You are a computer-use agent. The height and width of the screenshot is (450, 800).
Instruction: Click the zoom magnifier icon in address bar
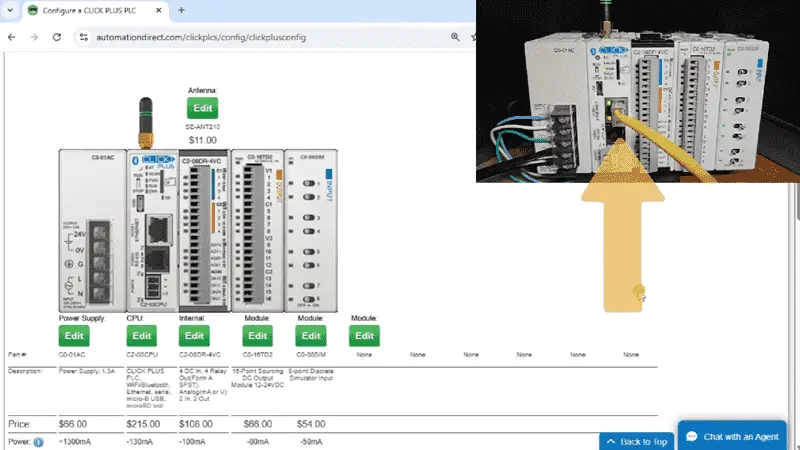(x=455, y=37)
